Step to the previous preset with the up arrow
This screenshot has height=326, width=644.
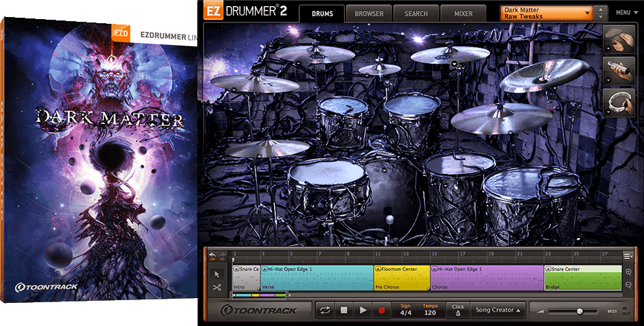[x=601, y=10]
